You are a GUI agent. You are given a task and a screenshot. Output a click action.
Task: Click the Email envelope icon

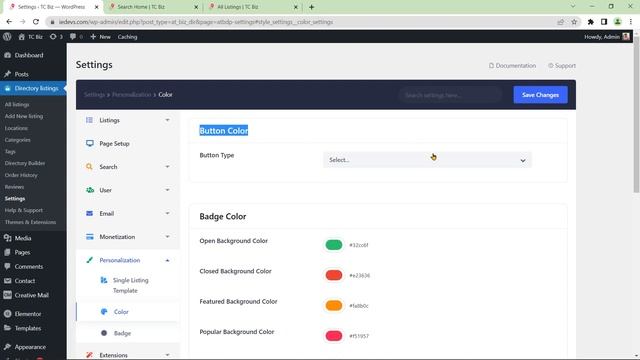tap(89, 213)
